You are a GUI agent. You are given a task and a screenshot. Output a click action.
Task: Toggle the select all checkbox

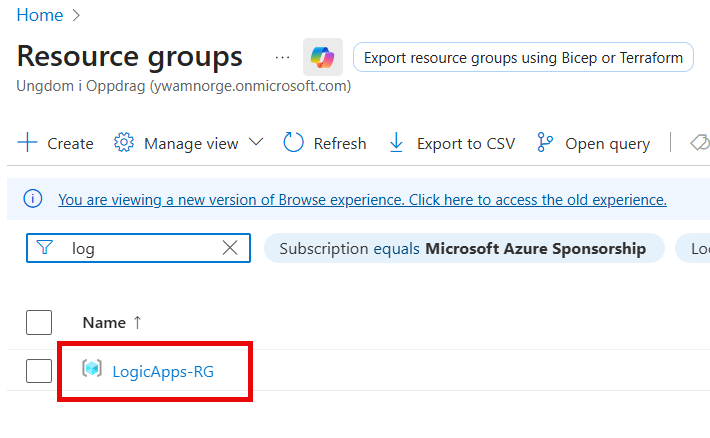click(39, 322)
